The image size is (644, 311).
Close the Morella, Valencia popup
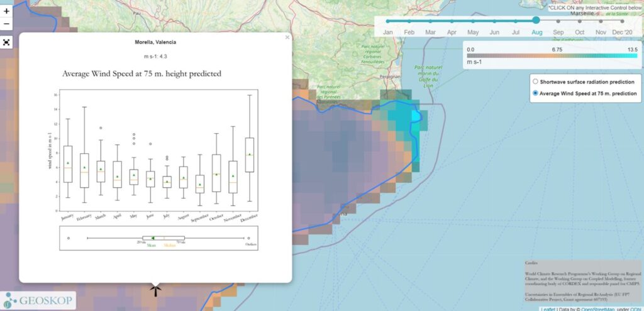pos(287,38)
